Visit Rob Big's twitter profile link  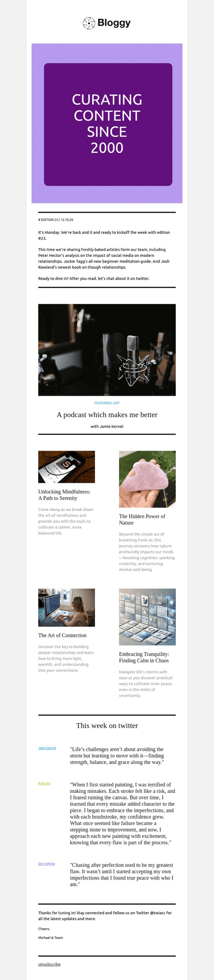pos(44,783)
